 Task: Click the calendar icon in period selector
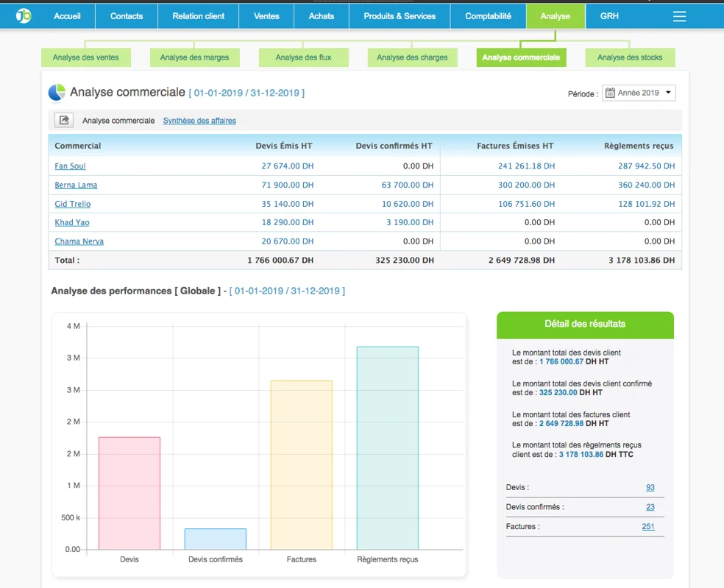coord(609,93)
